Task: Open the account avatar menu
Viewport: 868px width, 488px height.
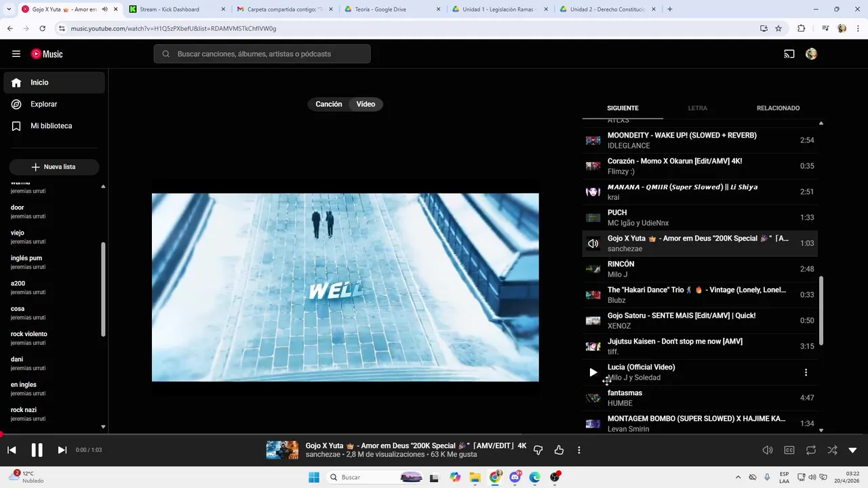Action: click(811, 54)
